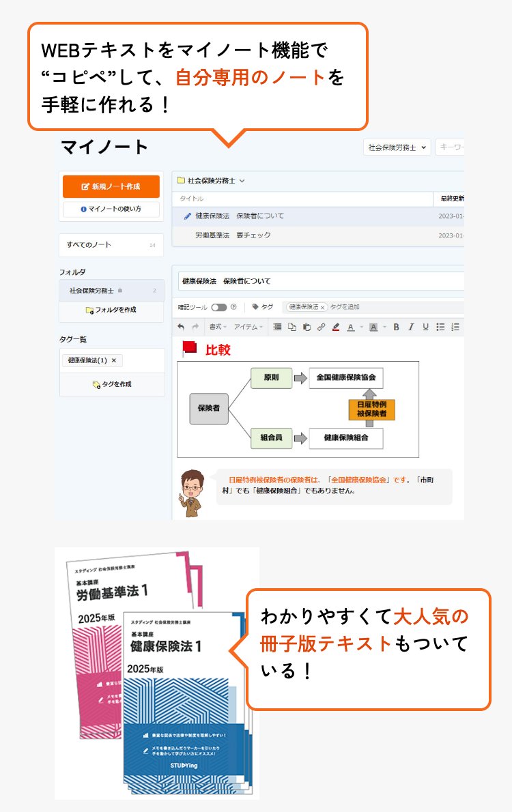Insert a link with the chain icon

coord(322,327)
